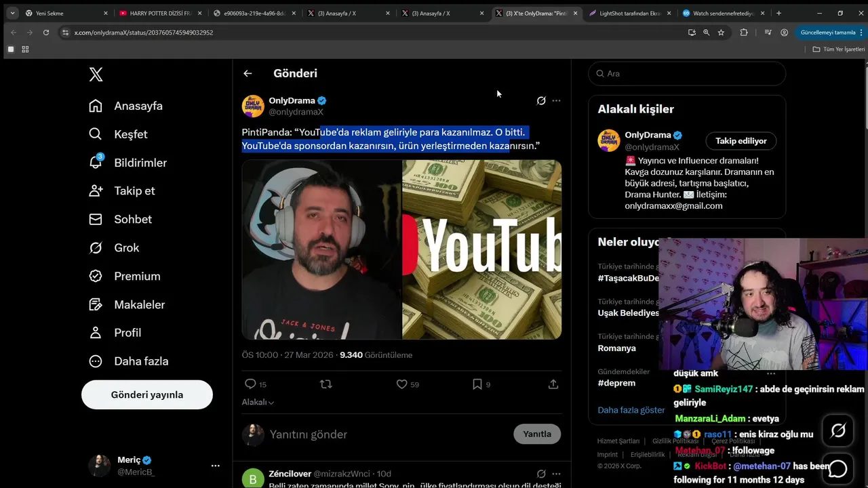This screenshot has height=488, width=868.
Task: Click the share icon on post
Action: 553,384
